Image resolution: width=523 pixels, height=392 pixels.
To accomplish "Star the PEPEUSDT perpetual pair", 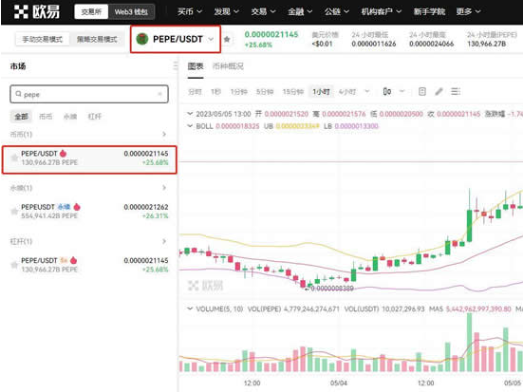I will [x=14, y=211].
